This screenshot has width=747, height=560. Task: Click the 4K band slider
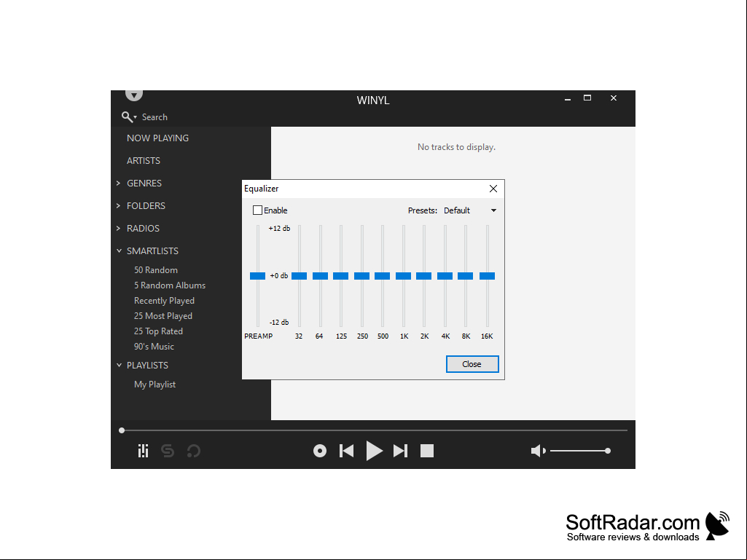(445, 276)
